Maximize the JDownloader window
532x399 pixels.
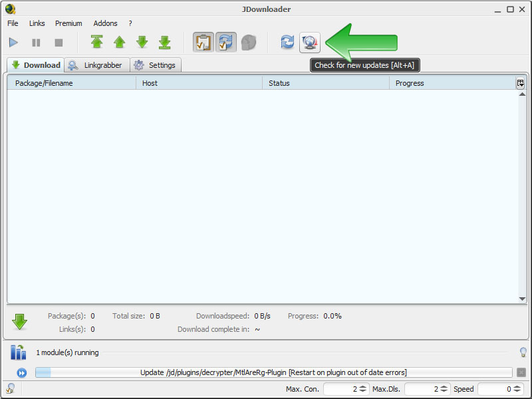click(x=510, y=9)
